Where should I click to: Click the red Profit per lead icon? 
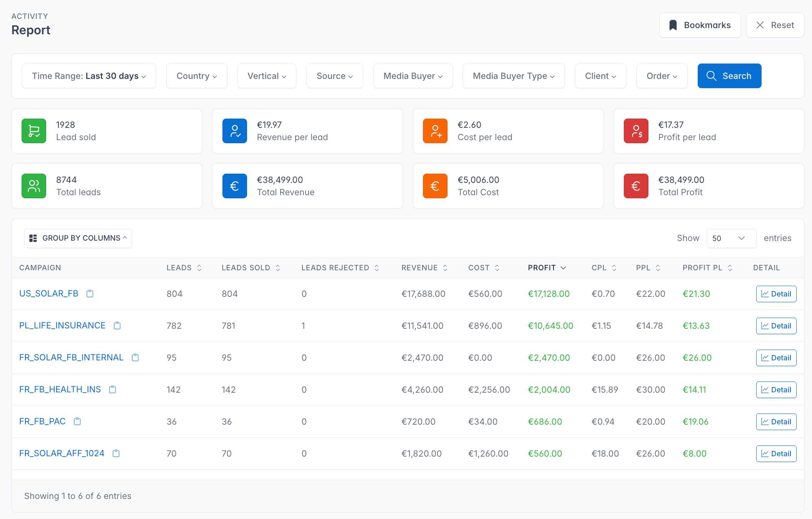tap(636, 131)
